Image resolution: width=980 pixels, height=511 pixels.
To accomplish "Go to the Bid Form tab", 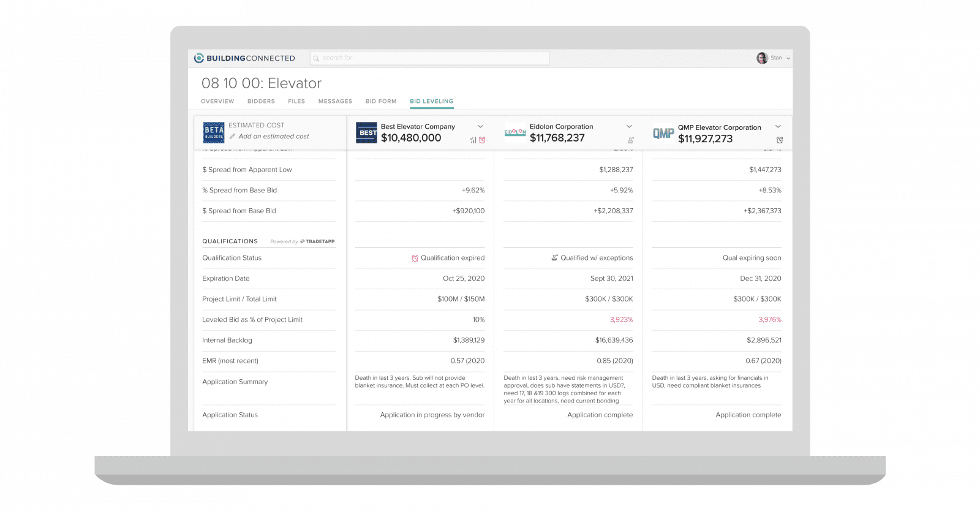I will coord(381,101).
